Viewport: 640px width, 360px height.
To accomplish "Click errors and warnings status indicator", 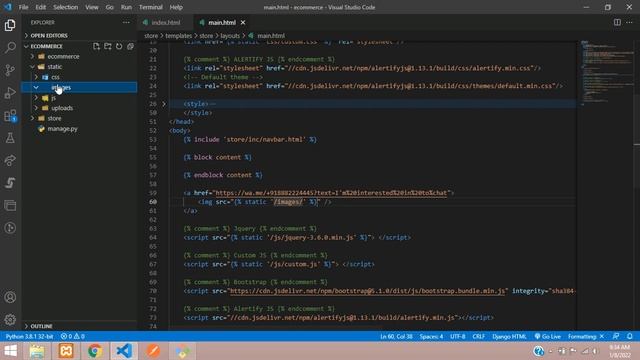I will tap(72, 336).
